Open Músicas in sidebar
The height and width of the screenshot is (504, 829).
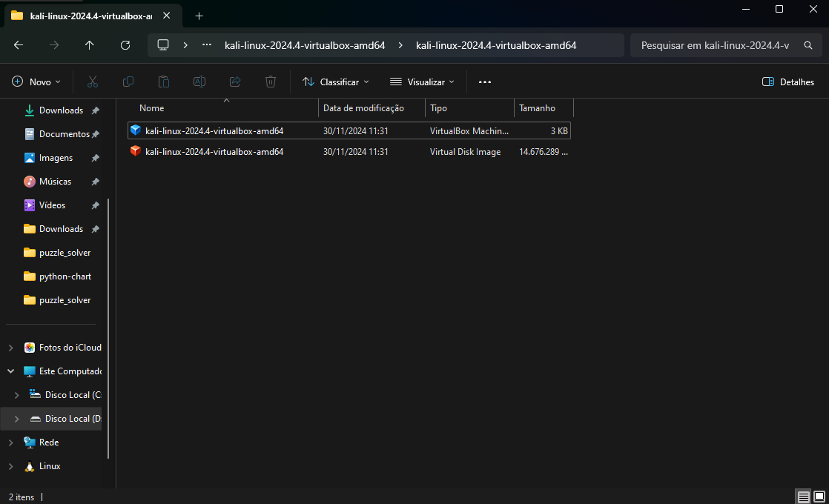click(x=55, y=182)
